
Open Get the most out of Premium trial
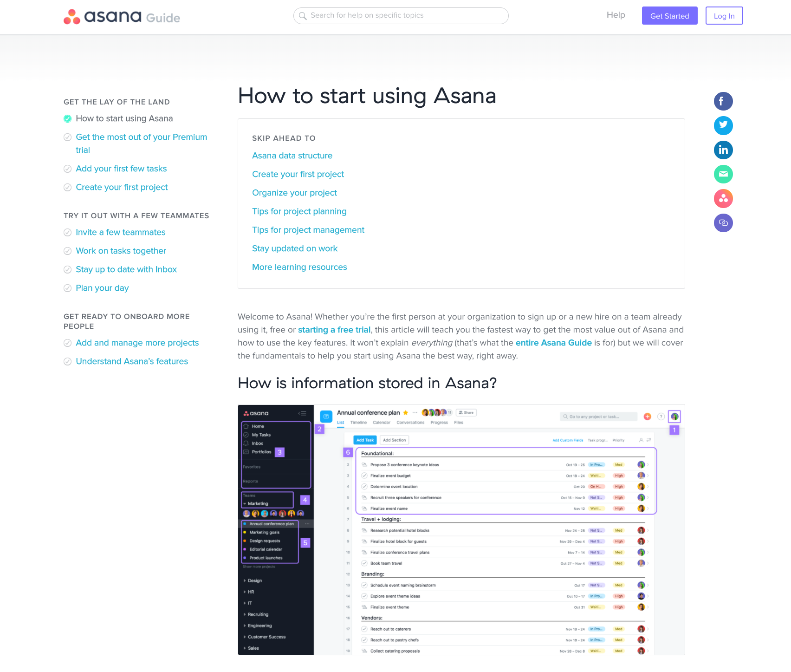click(142, 144)
